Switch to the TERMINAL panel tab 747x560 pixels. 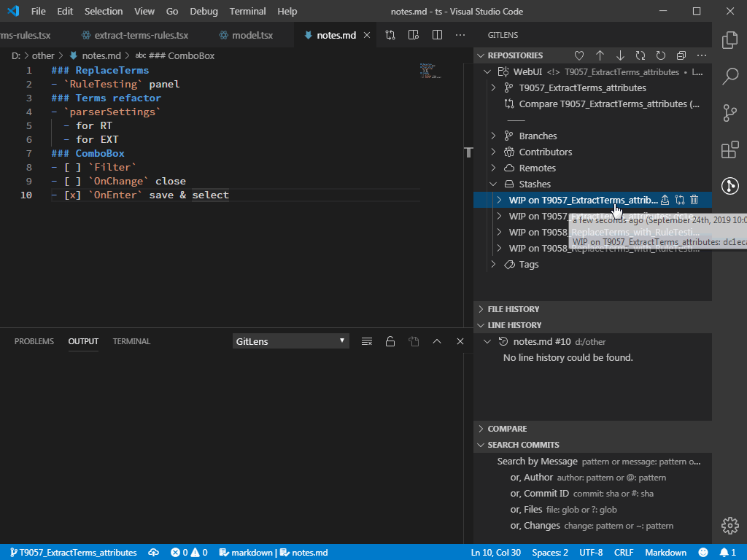[x=131, y=341]
